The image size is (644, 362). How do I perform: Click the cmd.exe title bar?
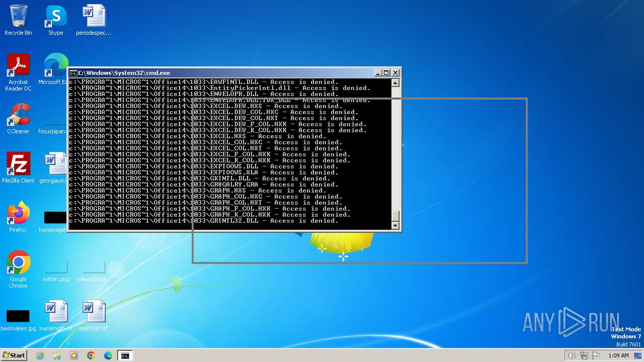pyautogui.click(x=221, y=73)
